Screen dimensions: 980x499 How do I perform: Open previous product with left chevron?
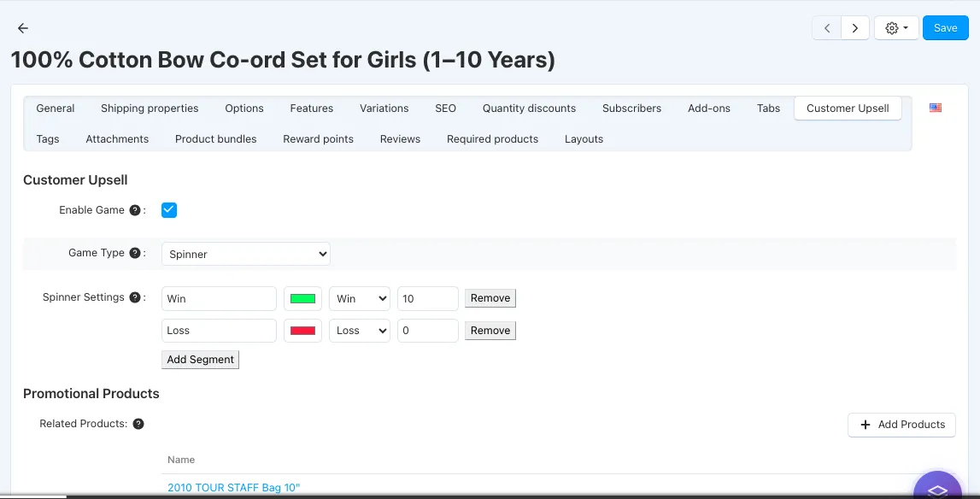827,28
